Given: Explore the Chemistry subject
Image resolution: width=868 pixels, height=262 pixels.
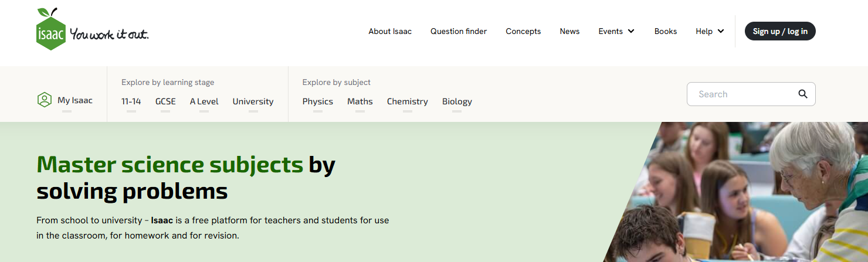Looking at the screenshot, I should [408, 101].
